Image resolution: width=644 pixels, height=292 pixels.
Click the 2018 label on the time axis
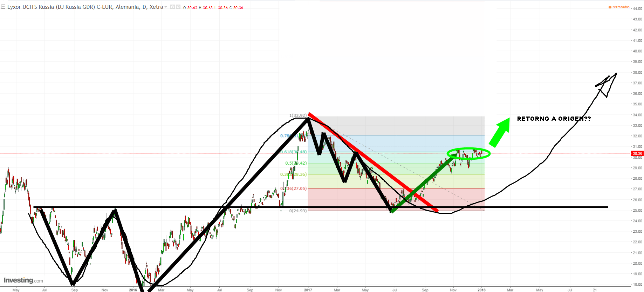481,290
